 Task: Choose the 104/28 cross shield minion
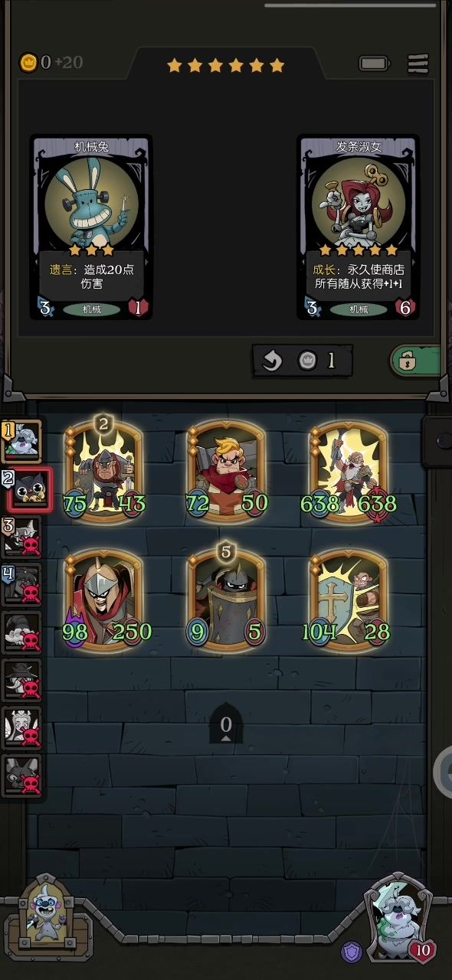click(x=349, y=599)
